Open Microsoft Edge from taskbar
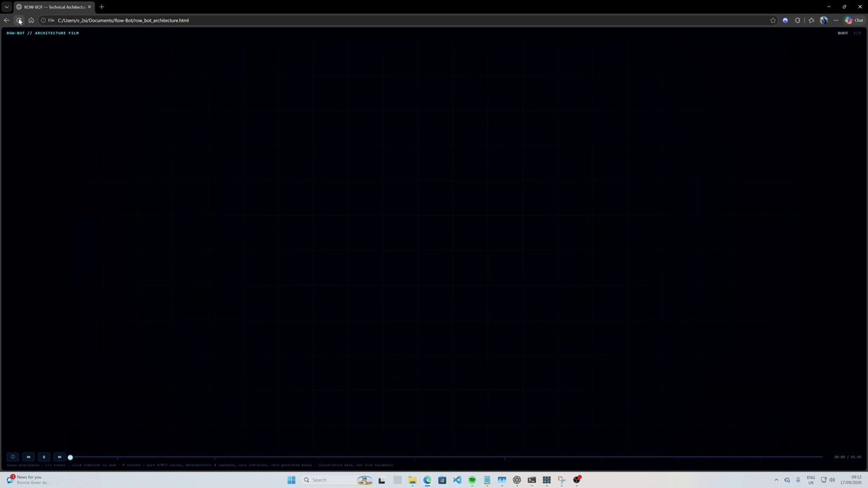This screenshot has height=488, width=868. click(x=427, y=479)
